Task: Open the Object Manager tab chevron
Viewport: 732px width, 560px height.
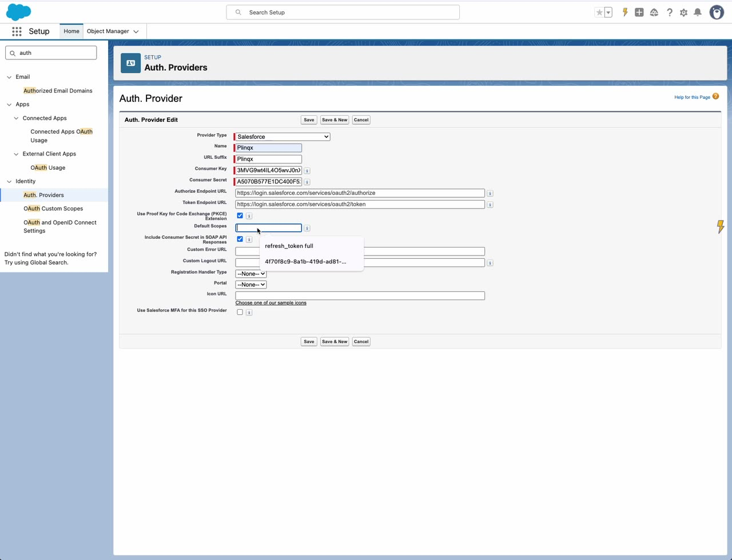Action: (x=136, y=31)
